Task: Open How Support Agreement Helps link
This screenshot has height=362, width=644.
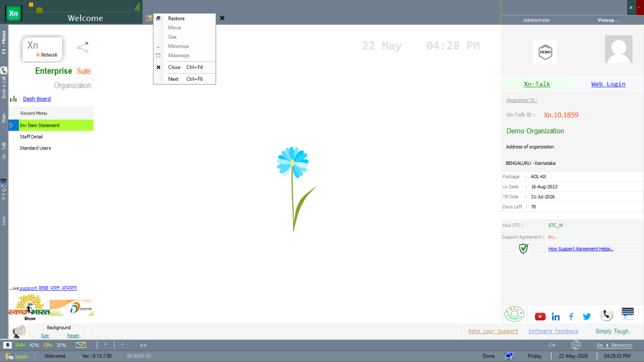Action: (x=581, y=249)
